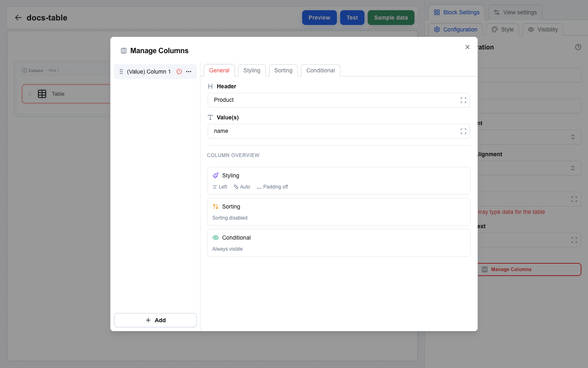Click the Styling brush icon in overview

(216, 175)
